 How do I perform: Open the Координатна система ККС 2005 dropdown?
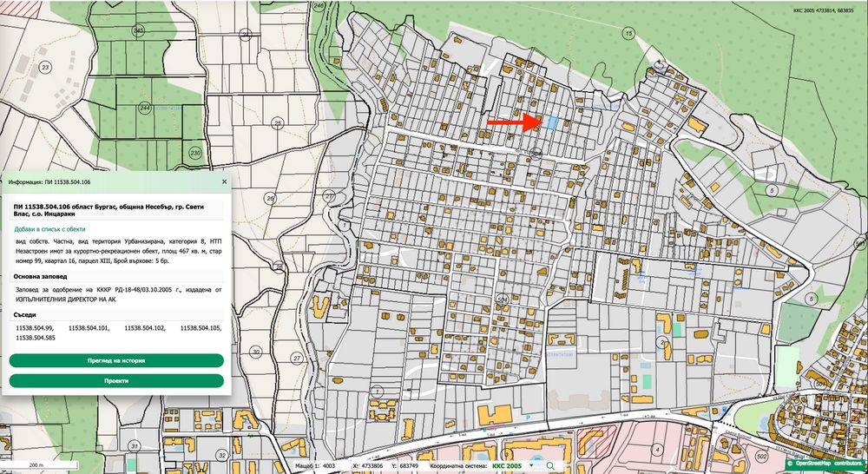pyautogui.click(x=513, y=466)
